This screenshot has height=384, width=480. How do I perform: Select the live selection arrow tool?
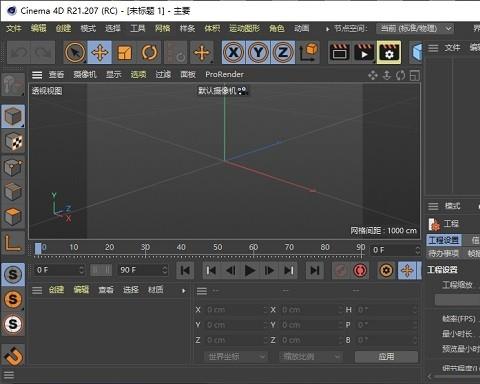click(x=75, y=52)
